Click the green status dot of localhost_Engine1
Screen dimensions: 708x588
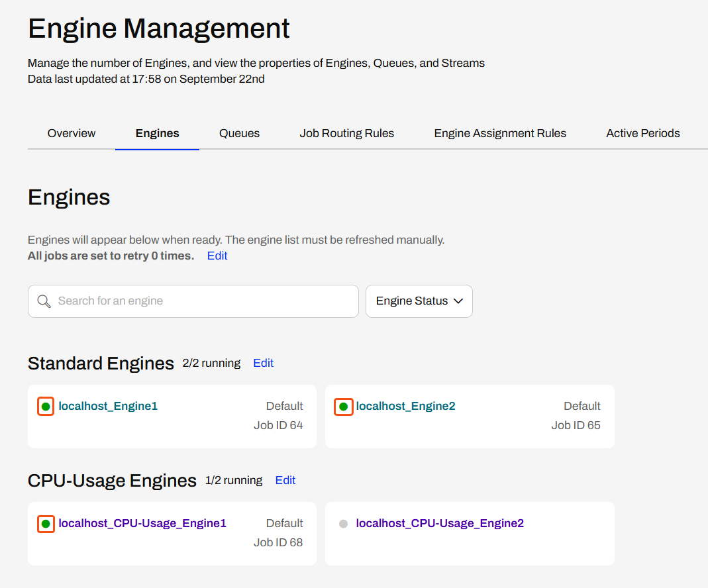46,407
